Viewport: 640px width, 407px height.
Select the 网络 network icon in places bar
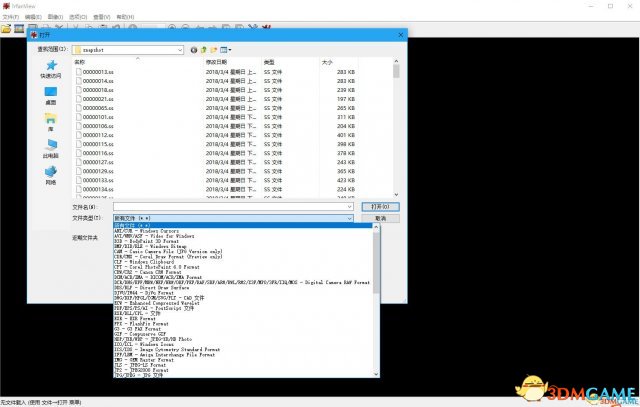pos(51,171)
